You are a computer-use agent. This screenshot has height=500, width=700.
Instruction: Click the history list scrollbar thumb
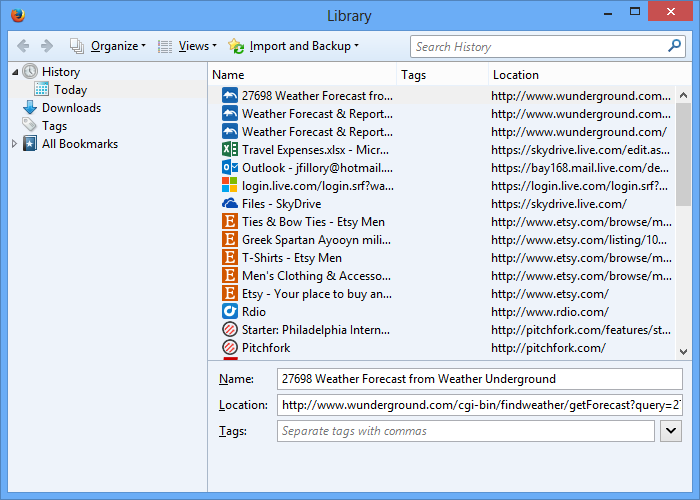point(683,154)
